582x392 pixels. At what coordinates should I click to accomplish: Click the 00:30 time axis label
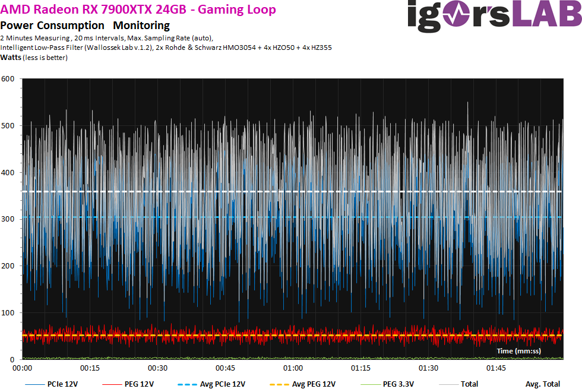pos(157,368)
